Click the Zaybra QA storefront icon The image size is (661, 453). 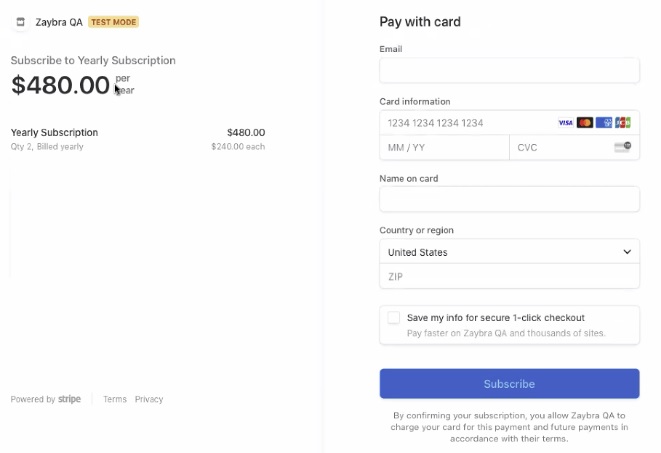(x=20, y=22)
